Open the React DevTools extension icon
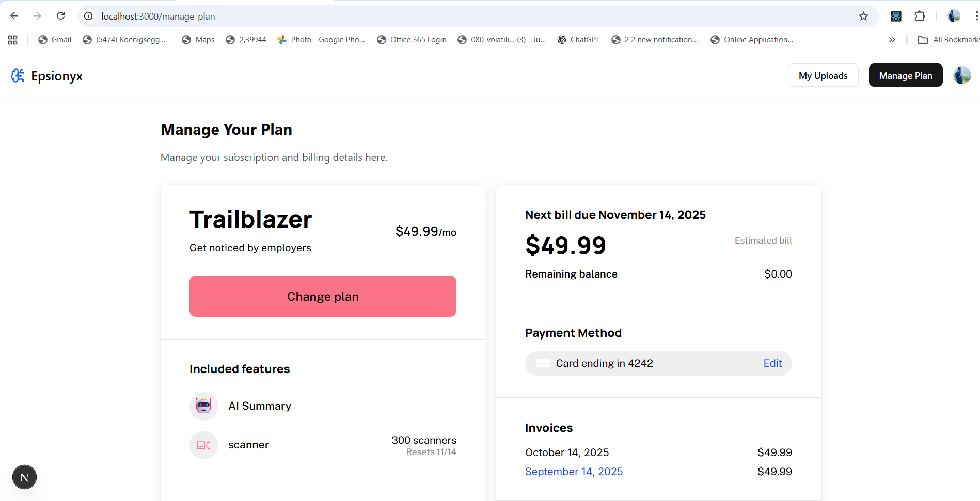The height and width of the screenshot is (501, 980). coord(896,17)
